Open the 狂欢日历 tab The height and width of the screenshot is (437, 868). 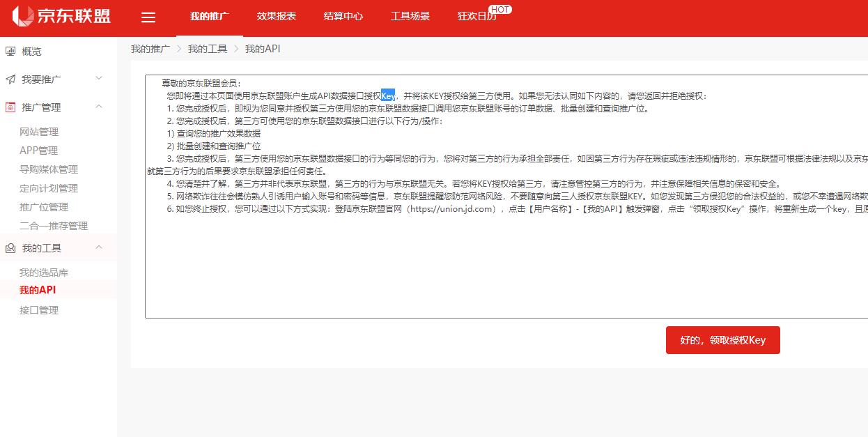[476, 16]
